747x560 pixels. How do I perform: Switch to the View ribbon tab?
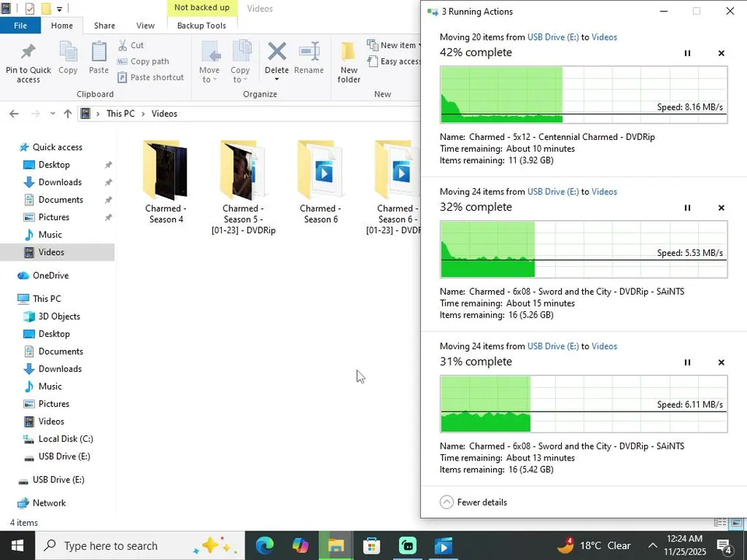point(146,25)
